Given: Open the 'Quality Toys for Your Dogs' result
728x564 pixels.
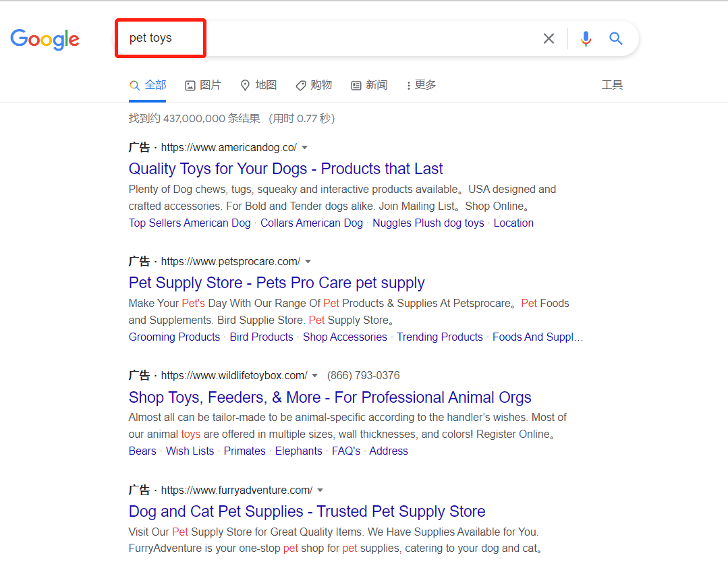Looking at the screenshot, I should coord(285,169).
